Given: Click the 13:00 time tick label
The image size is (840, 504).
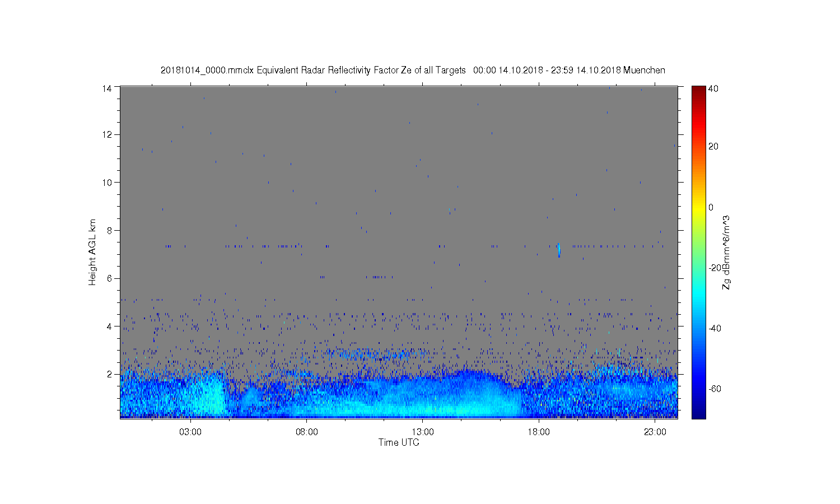Looking at the screenshot, I should pos(423,432).
